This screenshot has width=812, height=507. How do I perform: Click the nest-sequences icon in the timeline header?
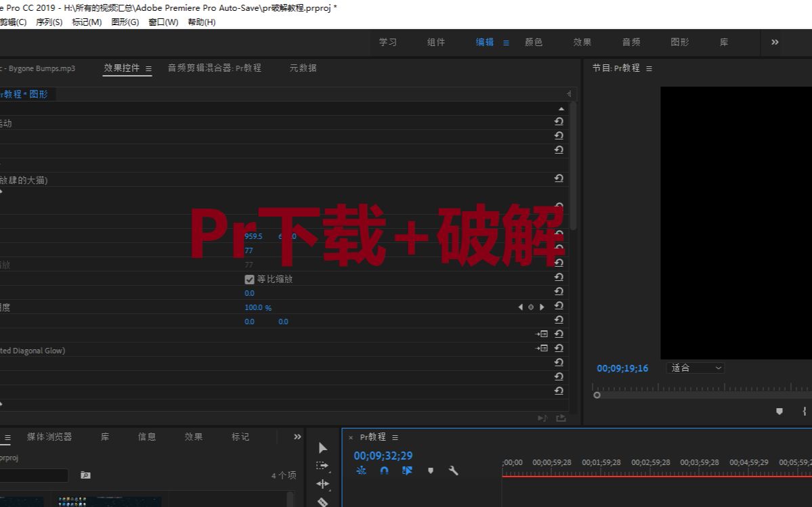tap(407, 470)
